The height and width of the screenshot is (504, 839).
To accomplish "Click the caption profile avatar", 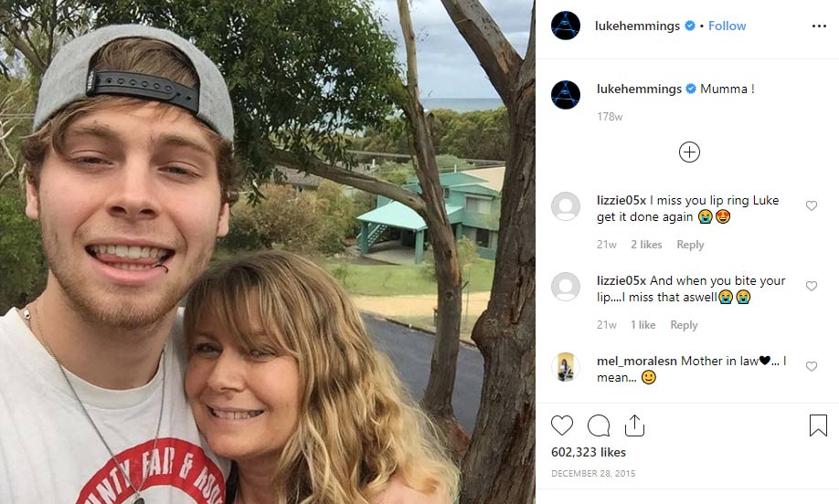I will 566,95.
